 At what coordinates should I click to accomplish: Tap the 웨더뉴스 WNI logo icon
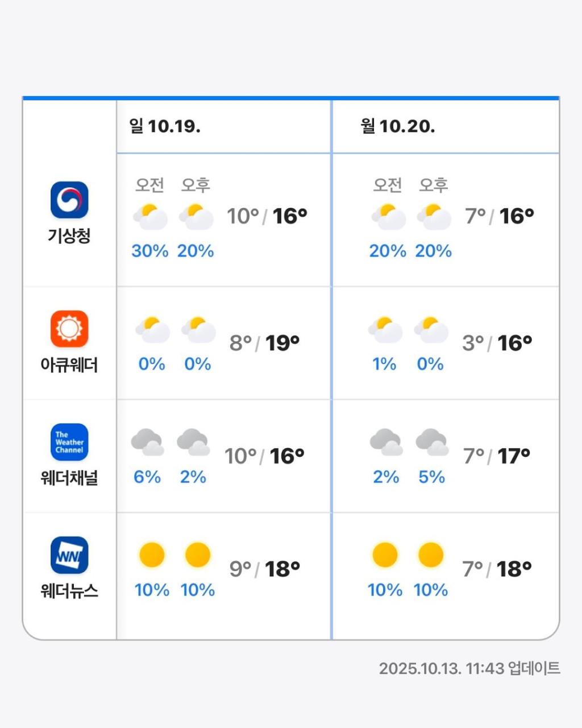click(x=69, y=555)
